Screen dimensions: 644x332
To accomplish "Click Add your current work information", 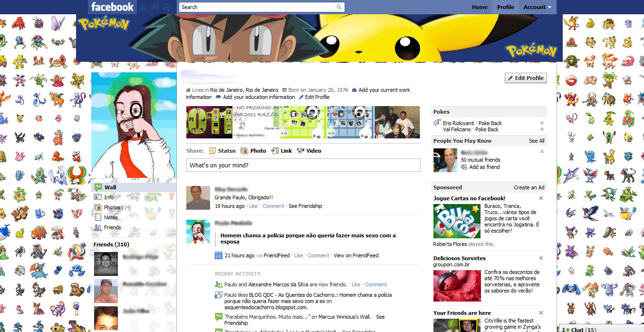I will [x=384, y=90].
